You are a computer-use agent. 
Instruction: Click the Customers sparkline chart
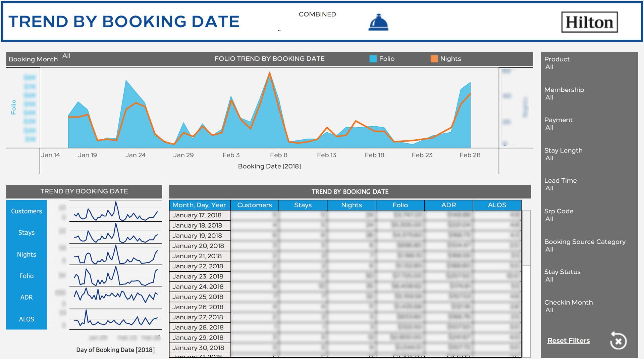pyautogui.click(x=116, y=211)
